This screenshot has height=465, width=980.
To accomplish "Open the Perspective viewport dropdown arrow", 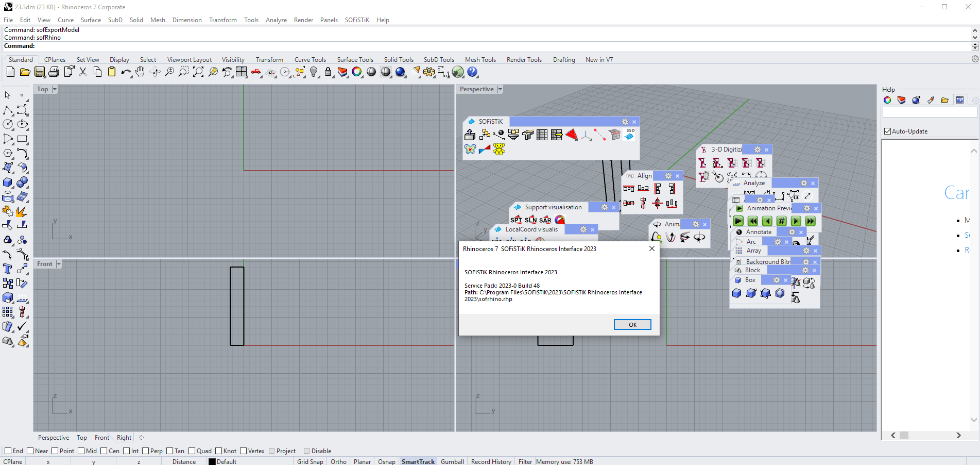I will [500, 89].
